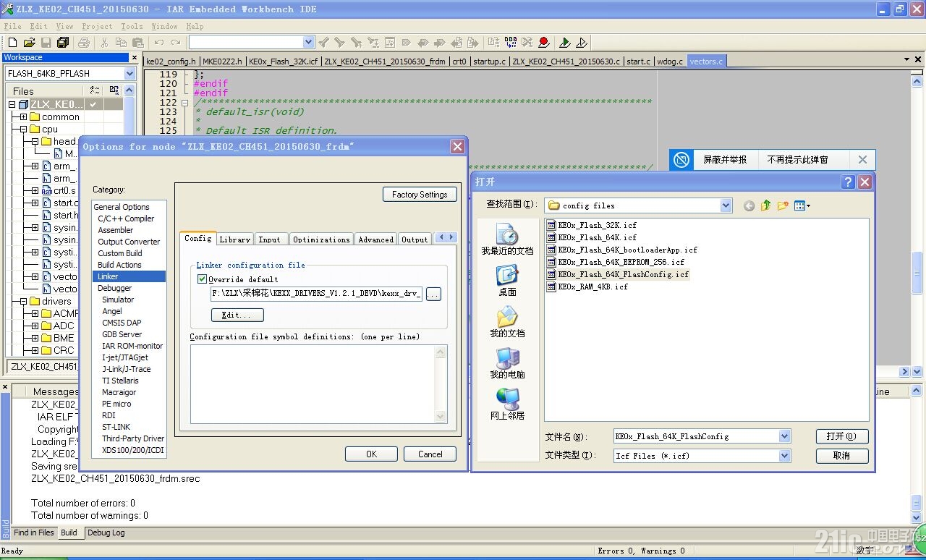The height and width of the screenshot is (560, 926).
Task: Expand the common folder in workspace tree
Action: tap(23, 116)
